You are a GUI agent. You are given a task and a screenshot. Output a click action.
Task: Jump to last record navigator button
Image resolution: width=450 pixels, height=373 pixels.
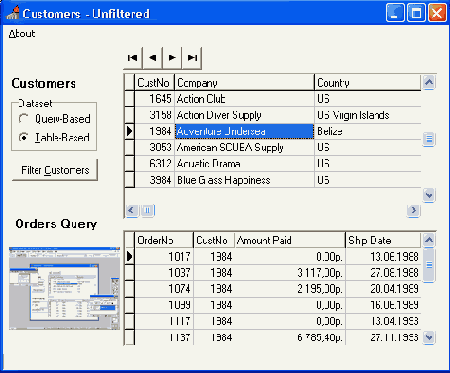click(192, 58)
